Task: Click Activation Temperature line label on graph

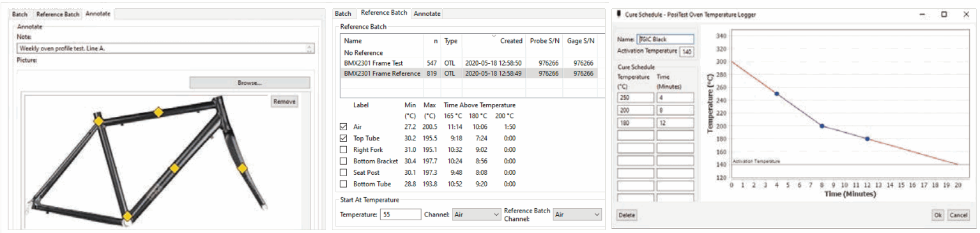Action: tap(756, 162)
